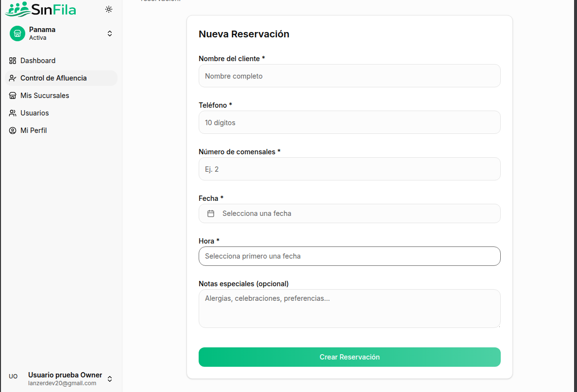Click the calendar icon in Fecha field

(211, 213)
